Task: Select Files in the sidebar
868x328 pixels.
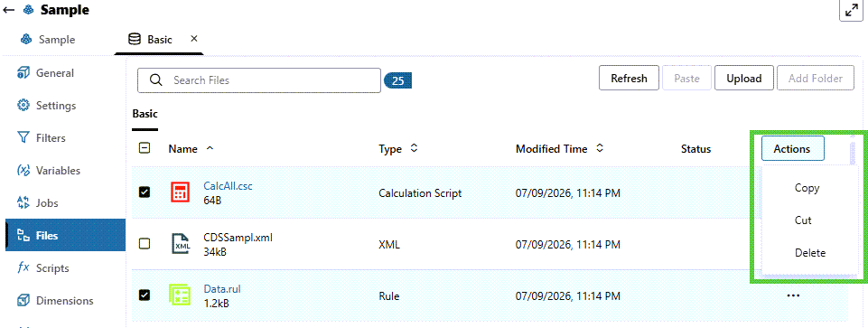Action: [x=65, y=236]
